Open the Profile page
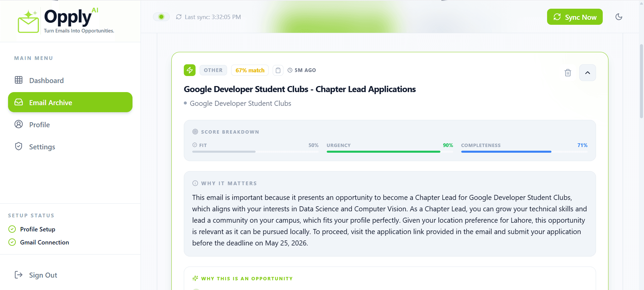Viewport: 644px width, 290px height. (70, 125)
